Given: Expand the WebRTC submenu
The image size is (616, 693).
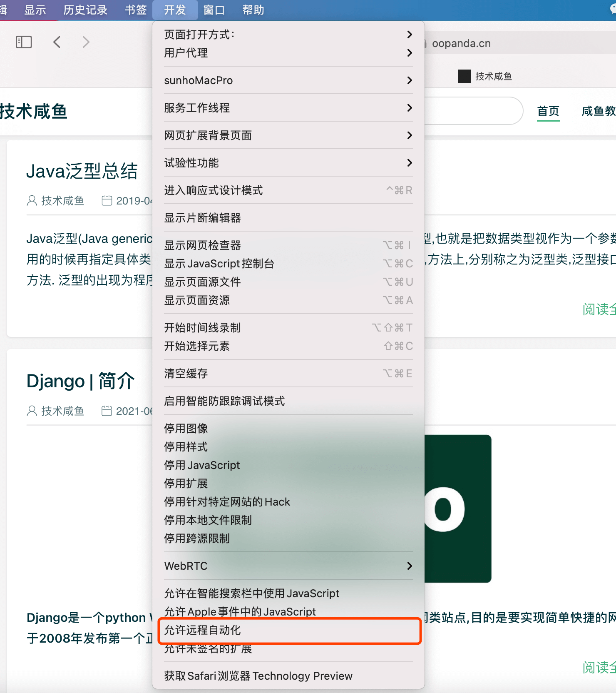Looking at the screenshot, I should (288, 566).
